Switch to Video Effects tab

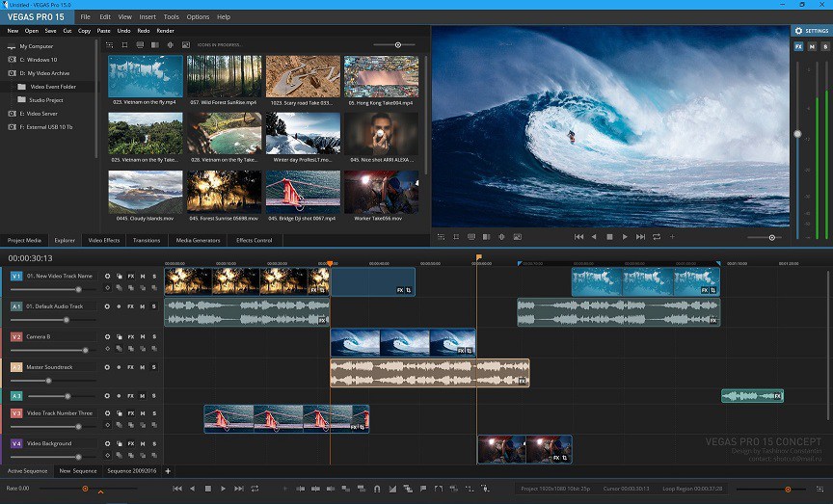(104, 241)
